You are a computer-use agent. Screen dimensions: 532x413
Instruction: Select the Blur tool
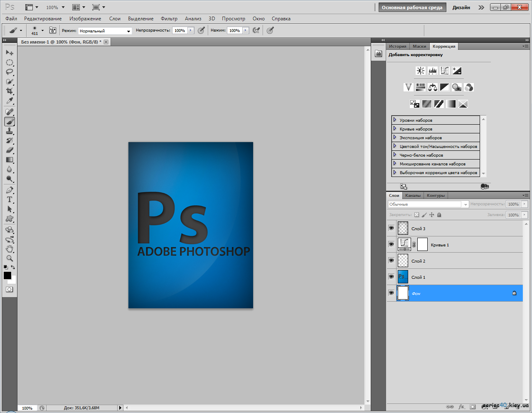(x=10, y=169)
